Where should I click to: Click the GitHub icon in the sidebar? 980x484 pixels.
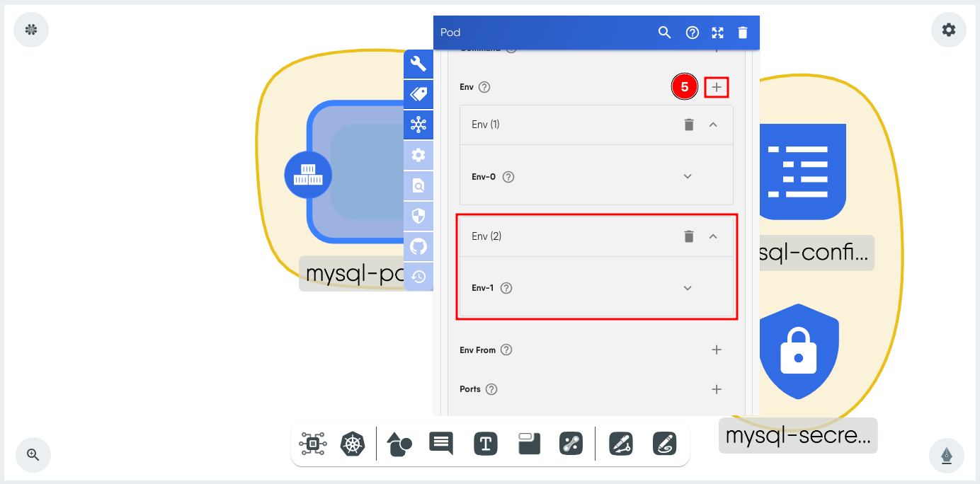[418, 246]
